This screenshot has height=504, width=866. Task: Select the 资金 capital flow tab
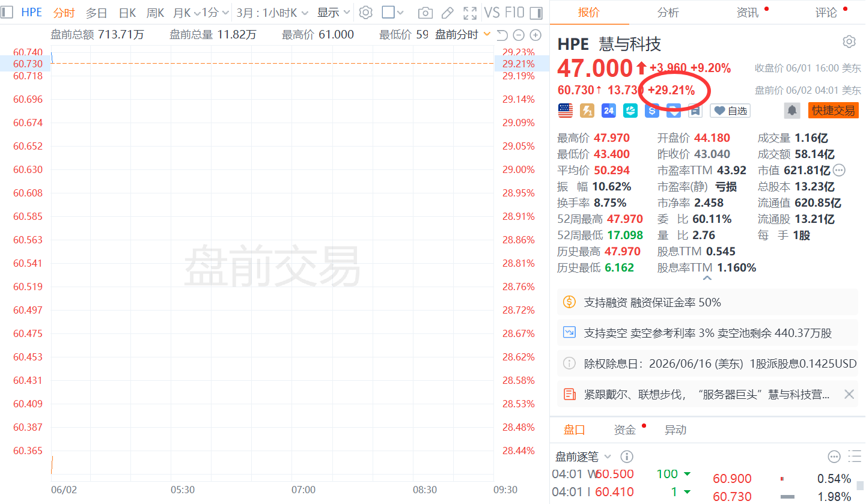(x=624, y=430)
